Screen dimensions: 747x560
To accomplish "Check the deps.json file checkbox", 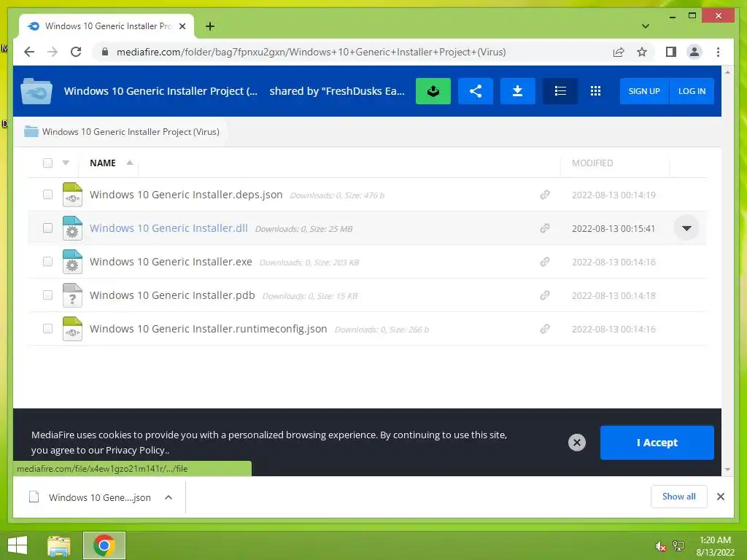I will coord(47,194).
